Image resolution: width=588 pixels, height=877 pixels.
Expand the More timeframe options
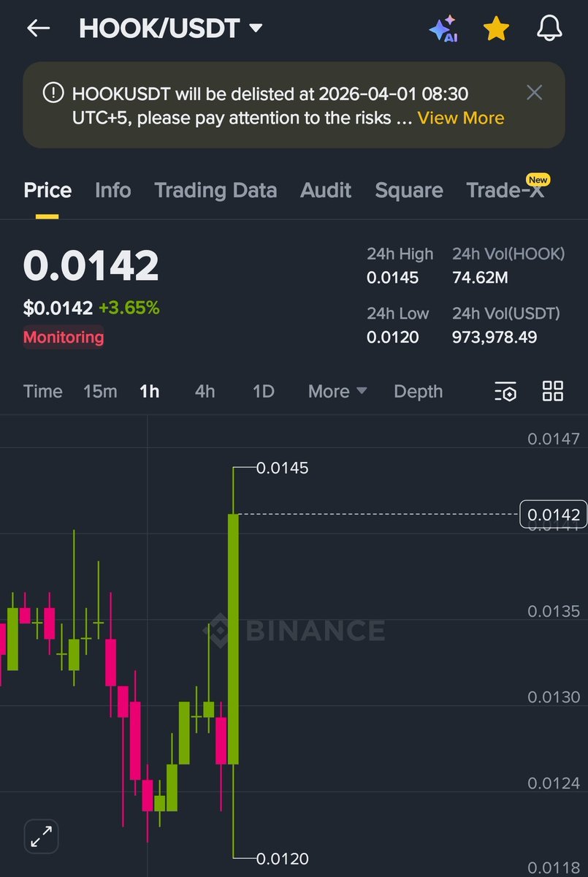(x=336, y=392)
